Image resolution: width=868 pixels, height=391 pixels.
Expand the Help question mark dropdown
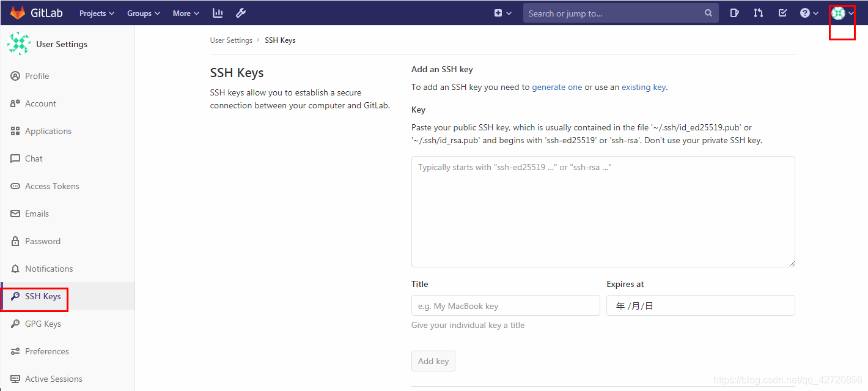coord(808,12)
